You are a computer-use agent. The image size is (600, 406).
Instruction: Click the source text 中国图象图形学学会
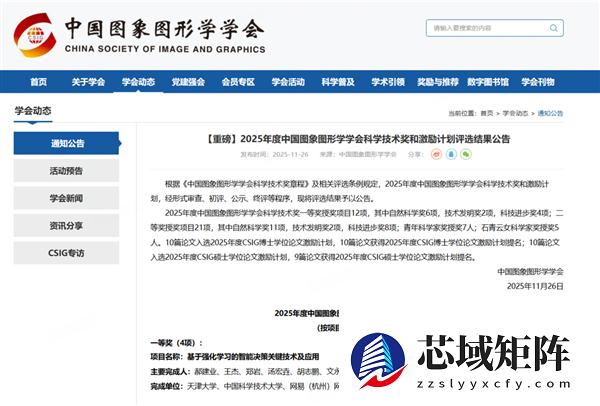pos(368,155)
